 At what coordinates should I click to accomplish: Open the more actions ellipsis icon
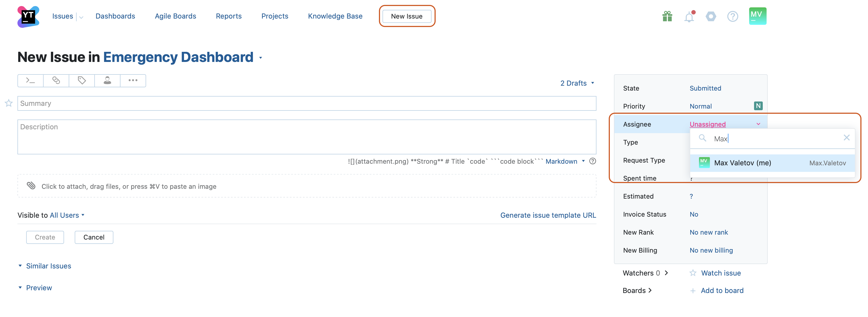click(x=133, y=80)
